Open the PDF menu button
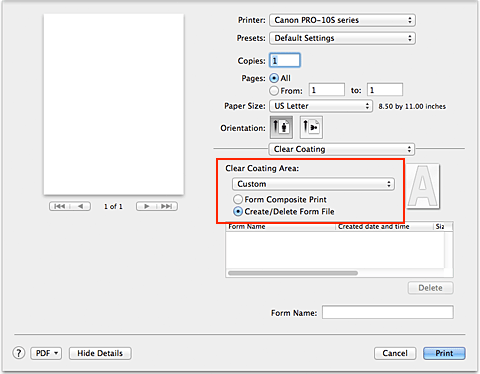The height and width of the screenshot is (374, 480). (46, 353)
